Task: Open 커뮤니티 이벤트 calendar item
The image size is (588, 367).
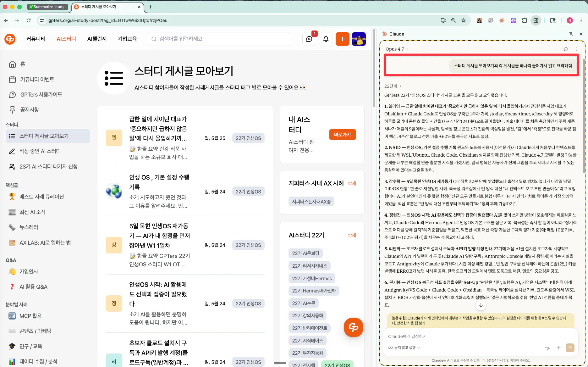Action: [x=48, y=79]
